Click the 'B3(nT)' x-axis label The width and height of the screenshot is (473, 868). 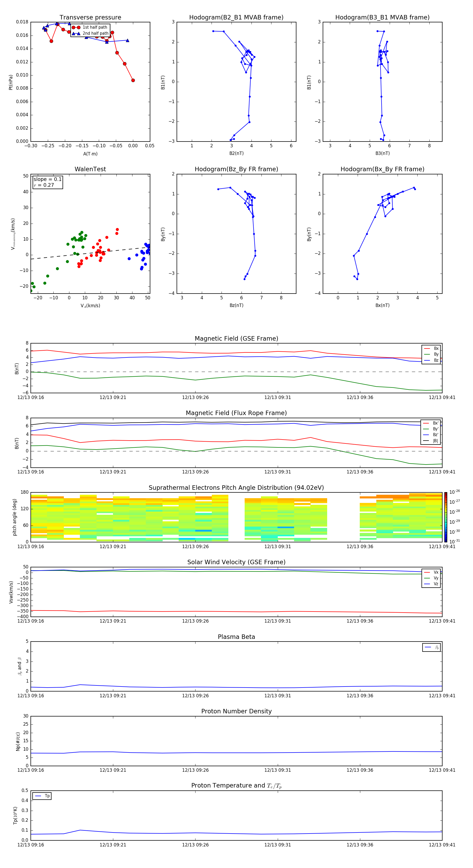point(382,153)
